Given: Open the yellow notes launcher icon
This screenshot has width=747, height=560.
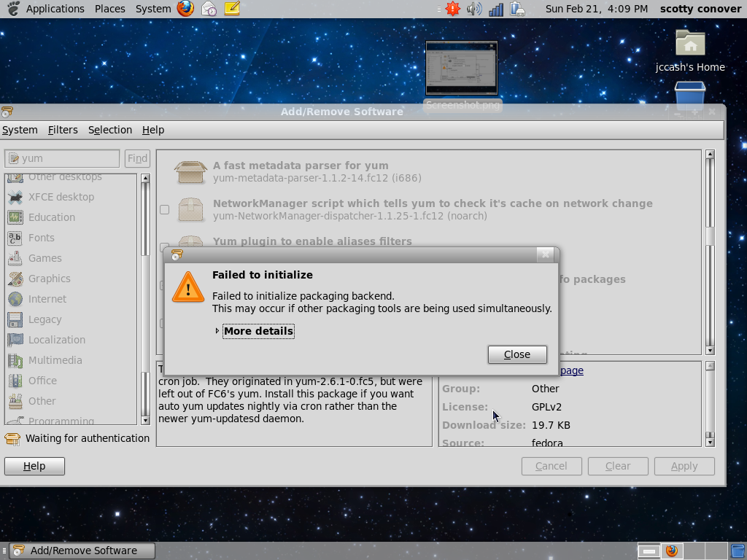Looking at the screenshot, I should coord(232,9).
